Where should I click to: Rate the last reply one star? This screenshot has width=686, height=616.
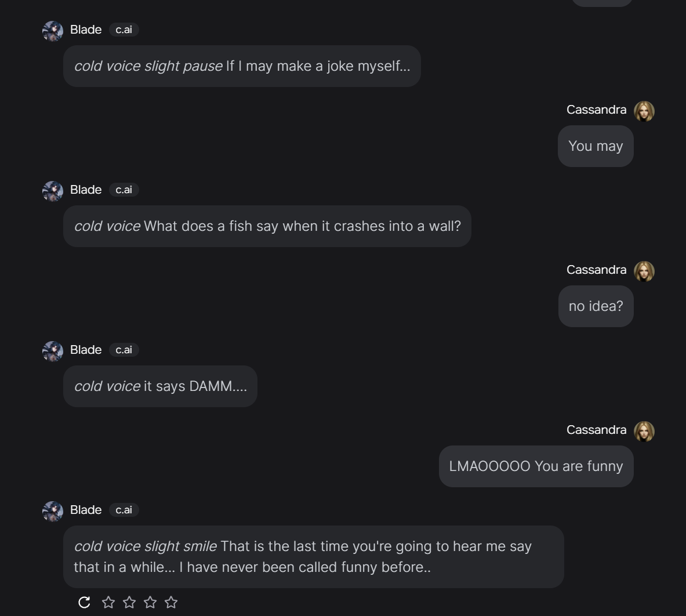pyautogui.click(x=108, y=603)
